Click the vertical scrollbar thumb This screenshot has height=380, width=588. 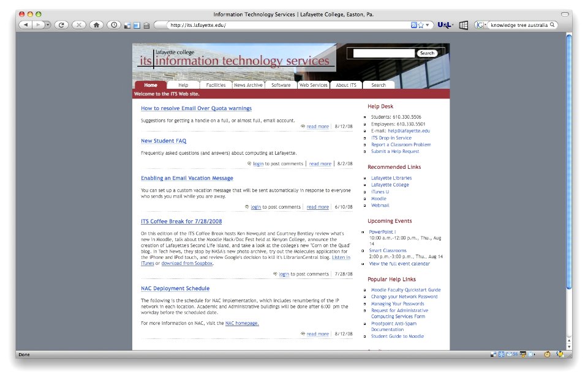569,162
